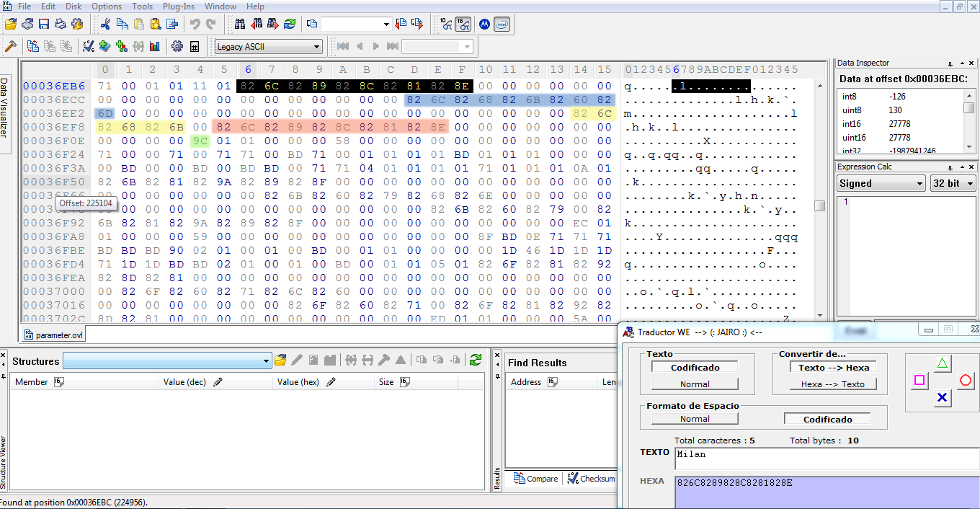Open settings with the gear icon
The image size is (980, 509).
tap(177, 46)
